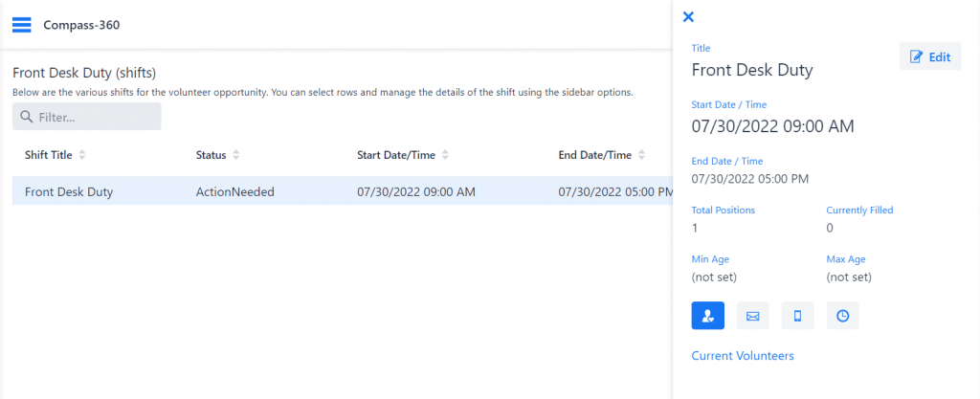Click the Compass-360 app title
This screenshot has height=399, width=980.
[81, 25]
